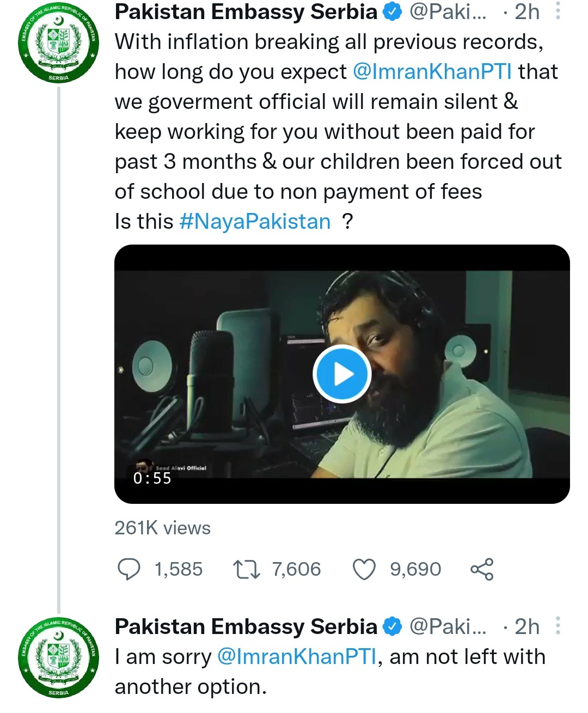Open the Pakistan Embassy Serbia name in first tweet

click(246, 12)
